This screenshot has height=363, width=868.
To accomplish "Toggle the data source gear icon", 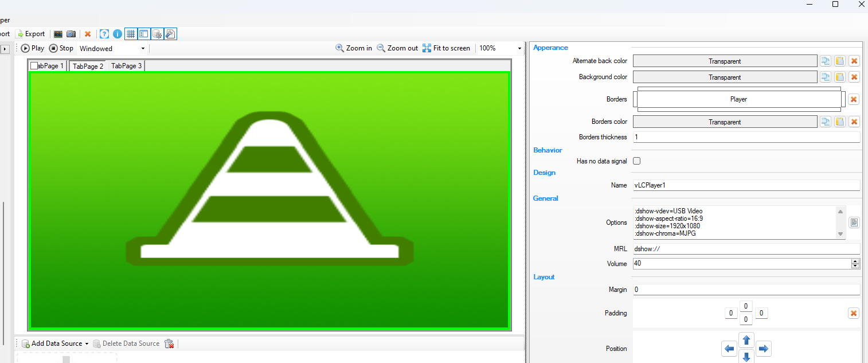I will click(x=157, y=34).
